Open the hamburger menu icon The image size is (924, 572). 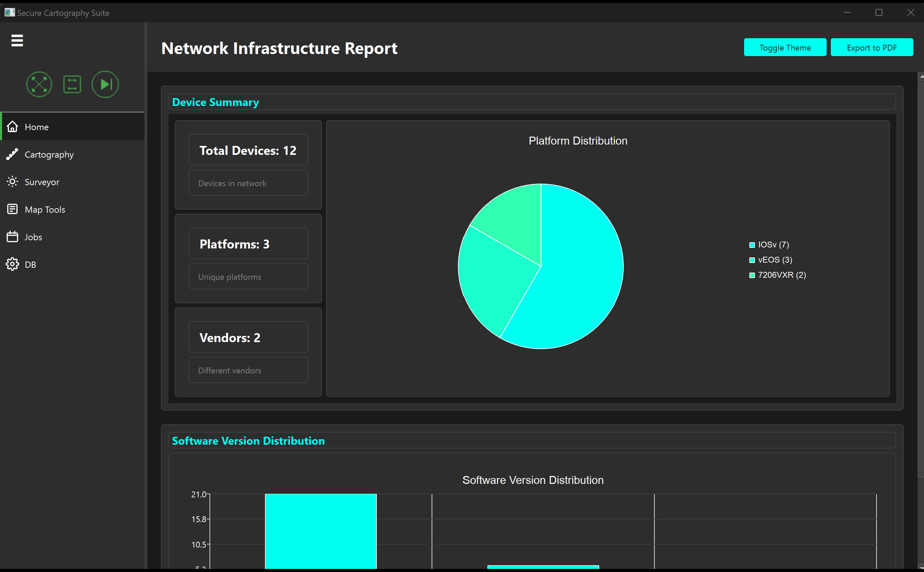(x=17, y=41)
